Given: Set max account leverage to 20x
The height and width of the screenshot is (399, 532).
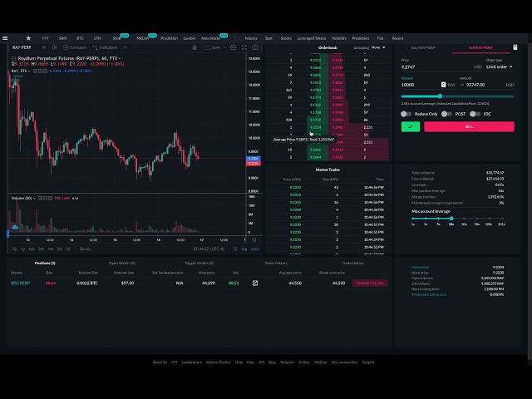Looking at the screenshot, I should point(464,219).
